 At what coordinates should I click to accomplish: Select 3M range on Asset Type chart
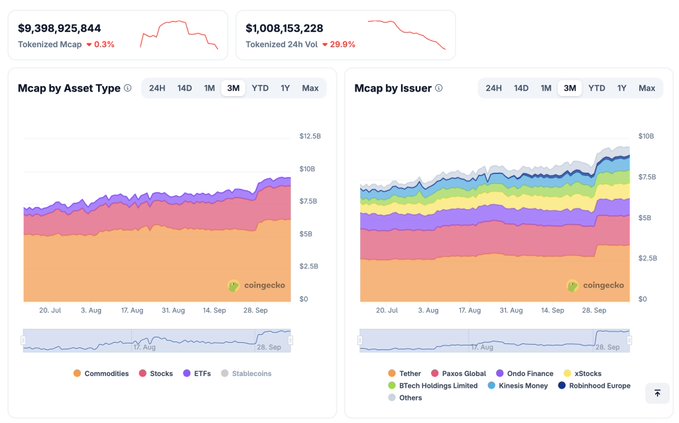click(233, 88)
